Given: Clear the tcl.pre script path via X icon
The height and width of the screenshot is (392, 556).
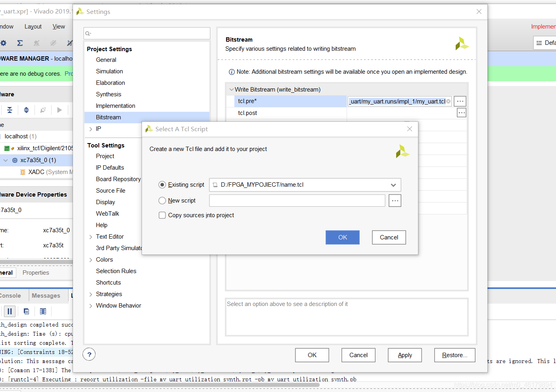Looking at the screenshot, I should [448, 101].
